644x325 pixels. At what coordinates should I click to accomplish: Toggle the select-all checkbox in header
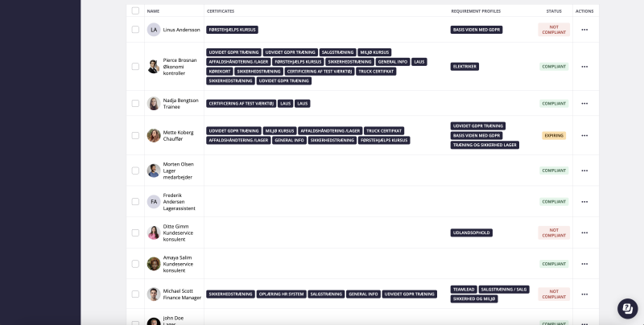click(x=135, y=11)
